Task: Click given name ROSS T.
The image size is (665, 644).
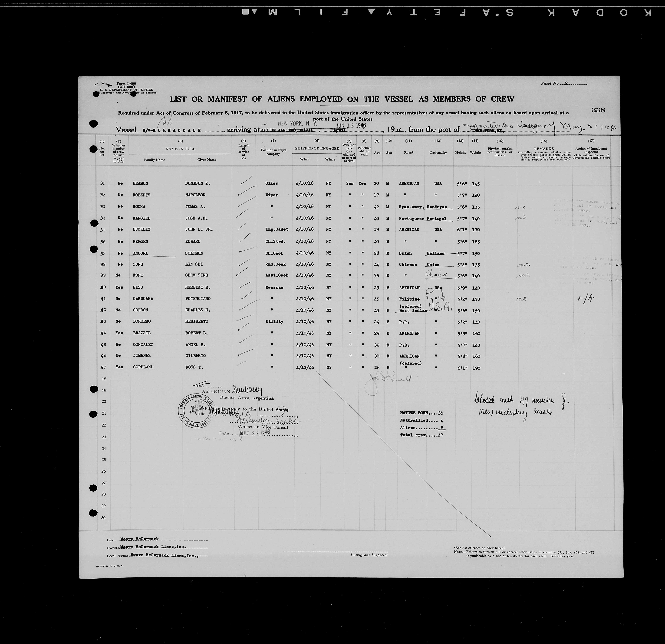Action: [x=194, y=367]
